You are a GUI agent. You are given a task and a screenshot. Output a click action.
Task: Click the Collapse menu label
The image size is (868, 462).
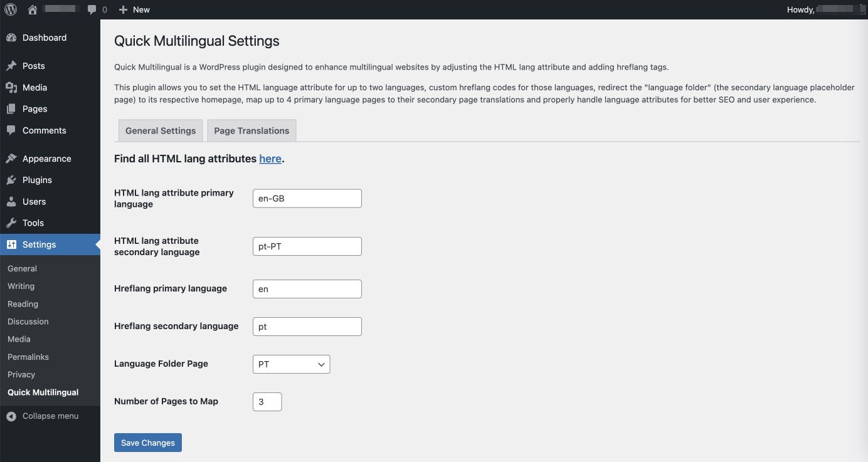50,416
